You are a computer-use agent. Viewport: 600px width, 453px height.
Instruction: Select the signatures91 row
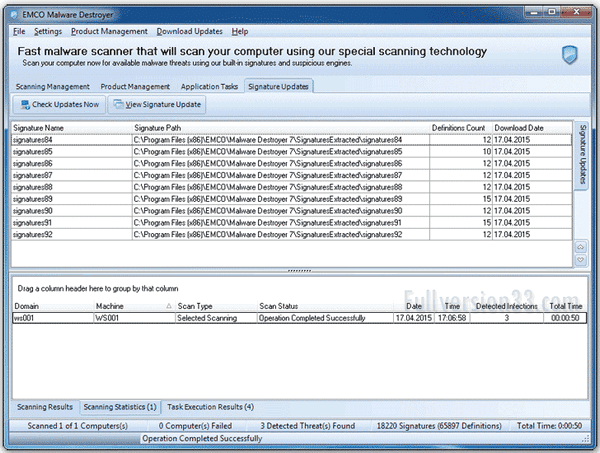[x=292, y=223]
